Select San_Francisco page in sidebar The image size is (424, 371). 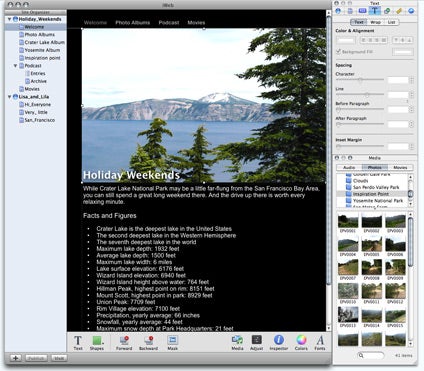(40, 120)
